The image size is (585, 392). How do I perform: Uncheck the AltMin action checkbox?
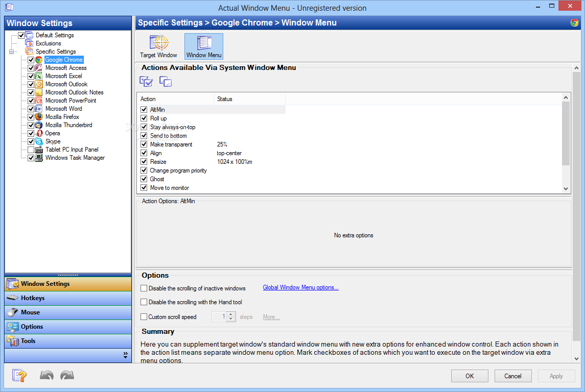144,109
